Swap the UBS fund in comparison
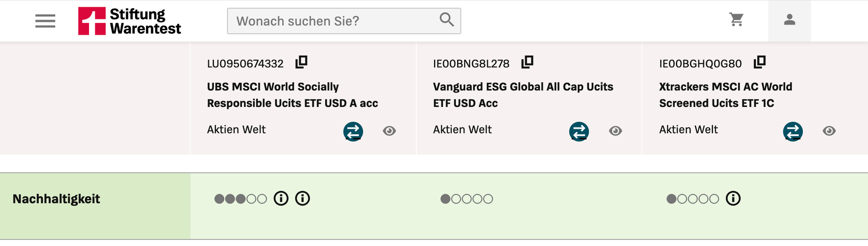The image size is (868, 246). coord(353,131)
